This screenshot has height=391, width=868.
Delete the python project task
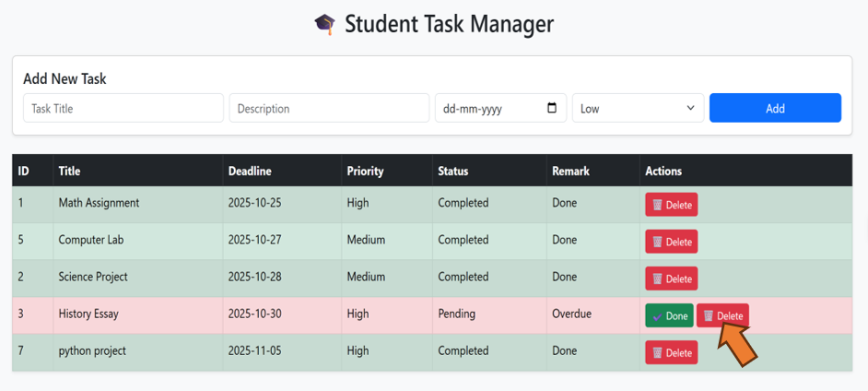point(672,353)
